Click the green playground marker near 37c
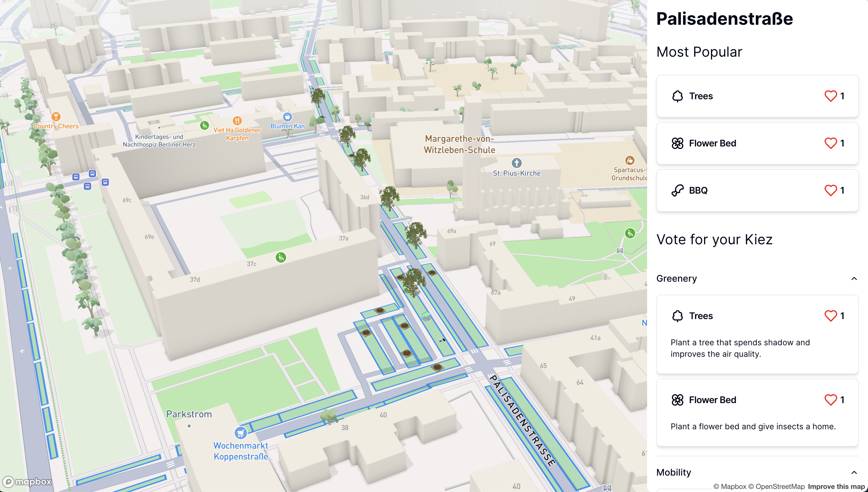Image resolution: width=868 pixels, height=492 pixels. (x=281, y=258)
